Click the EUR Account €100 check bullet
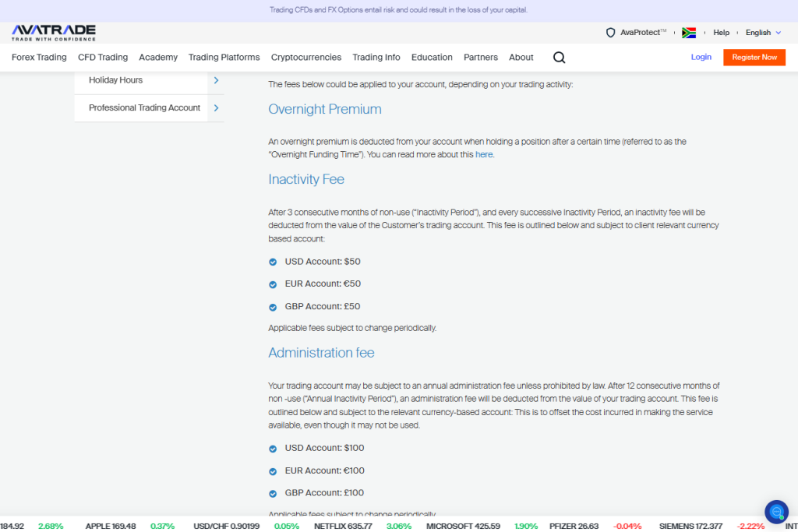 tap(273, 471)
